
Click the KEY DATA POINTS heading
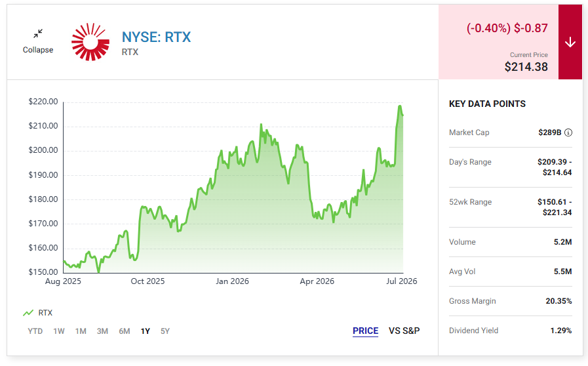pyautogui.click(x=487, y=104)
